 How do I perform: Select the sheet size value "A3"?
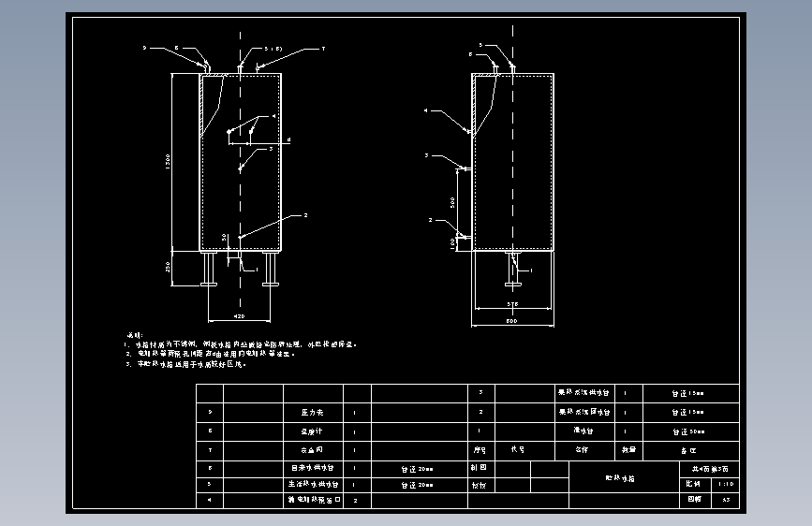click(x=726, y=500)
